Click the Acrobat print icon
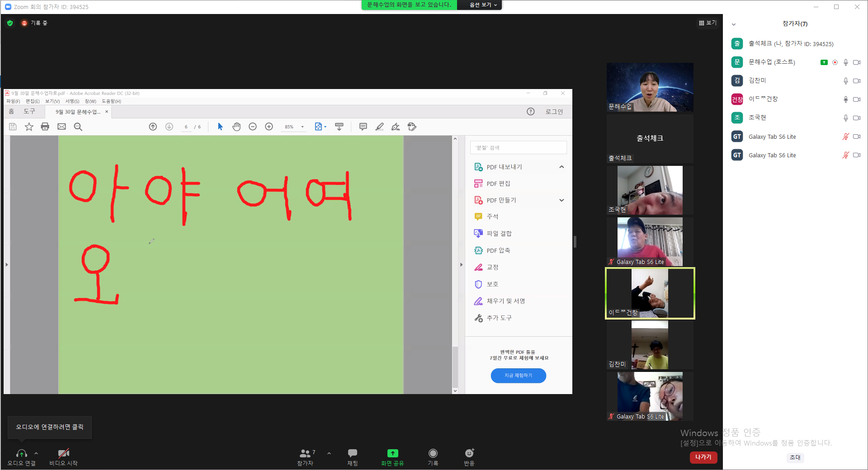This screenshot has height=470, width=868. click(x=45, y=127)
